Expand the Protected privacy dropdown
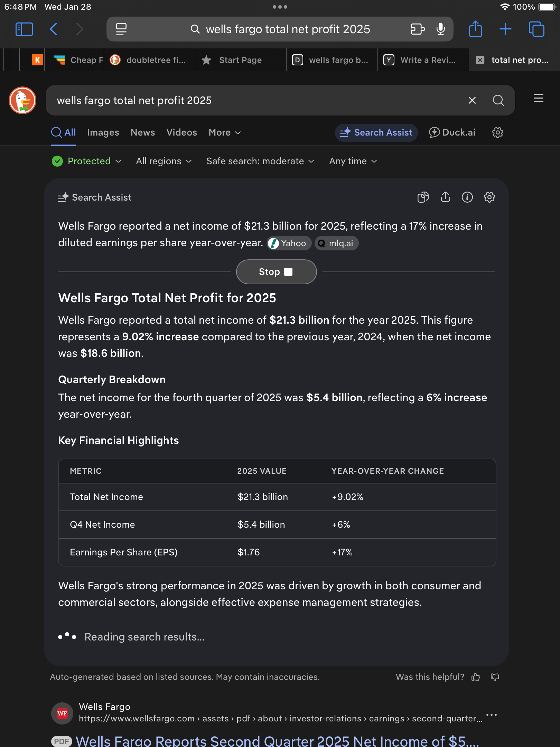 click(x=86, y=161)
